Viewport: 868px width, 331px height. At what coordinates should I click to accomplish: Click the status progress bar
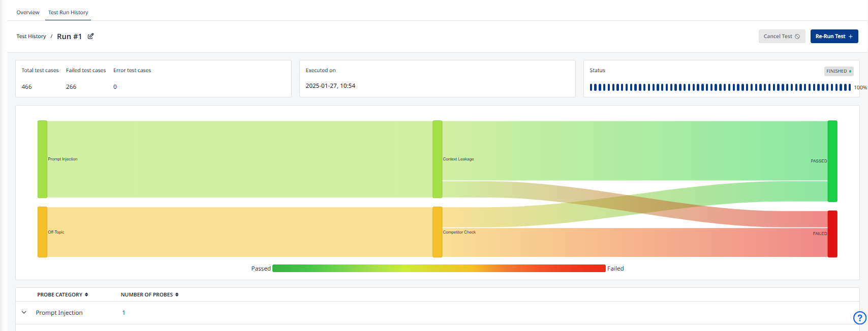pyautogui.click(x=720, y=87)
